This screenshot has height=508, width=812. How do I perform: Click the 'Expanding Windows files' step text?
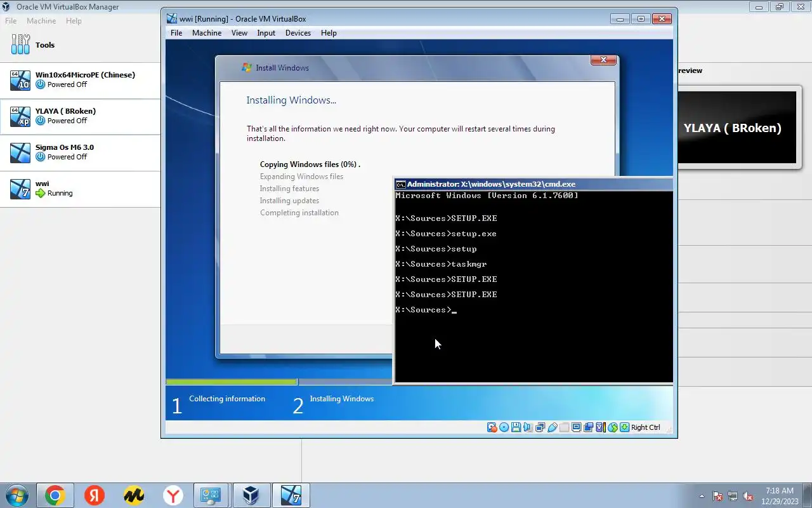301,177
